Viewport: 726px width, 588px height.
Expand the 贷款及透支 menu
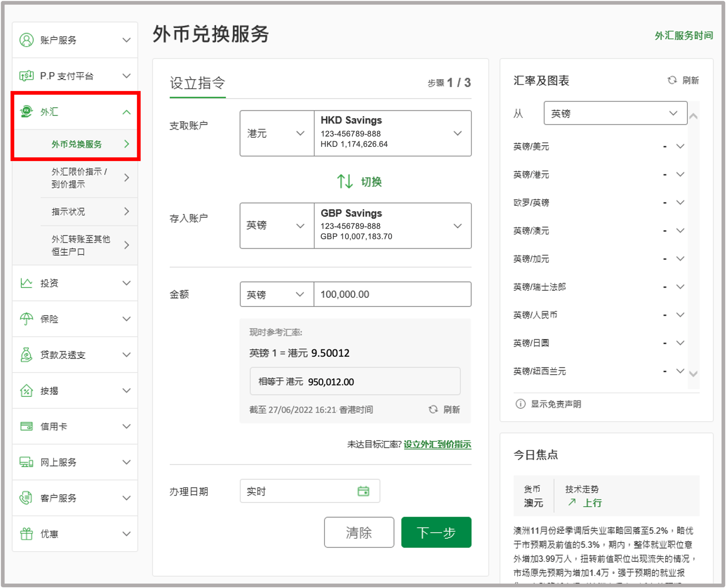pyautogui.click(x=126, y=354)
